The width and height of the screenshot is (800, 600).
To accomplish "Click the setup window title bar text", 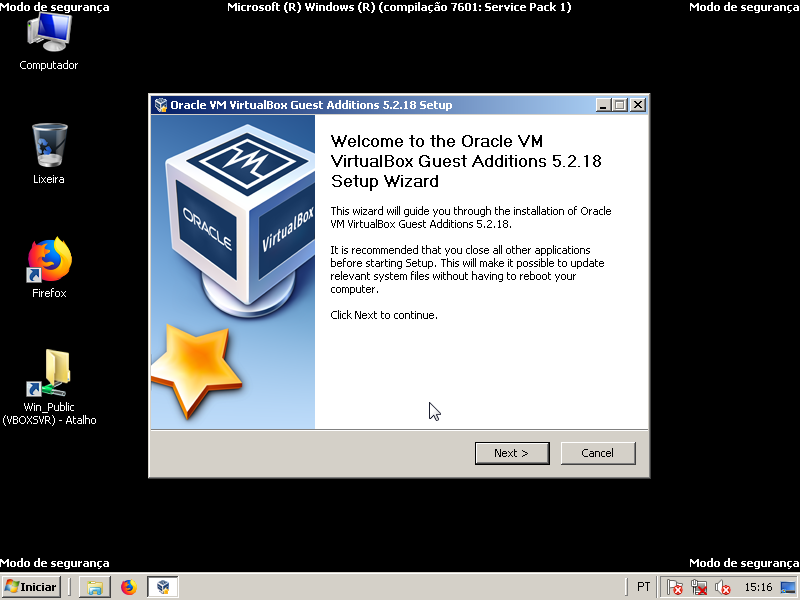I will tap(311, 105).
